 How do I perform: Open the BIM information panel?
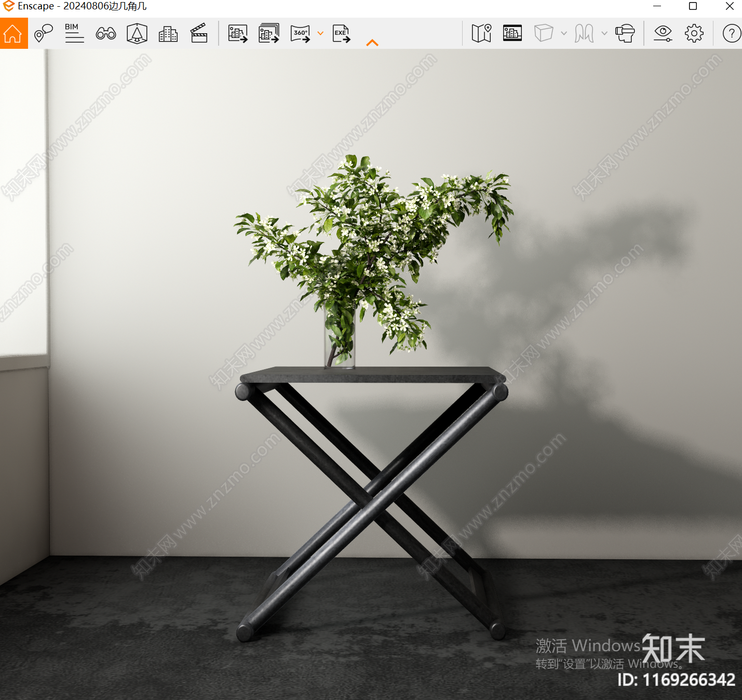click(74, 33)
